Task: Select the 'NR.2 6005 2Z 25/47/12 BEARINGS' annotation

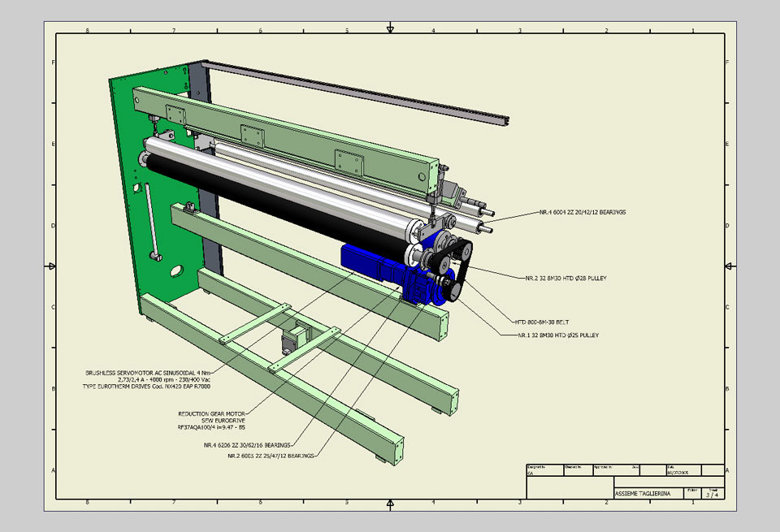Action: pyautogui.click(x=271, y=456)
